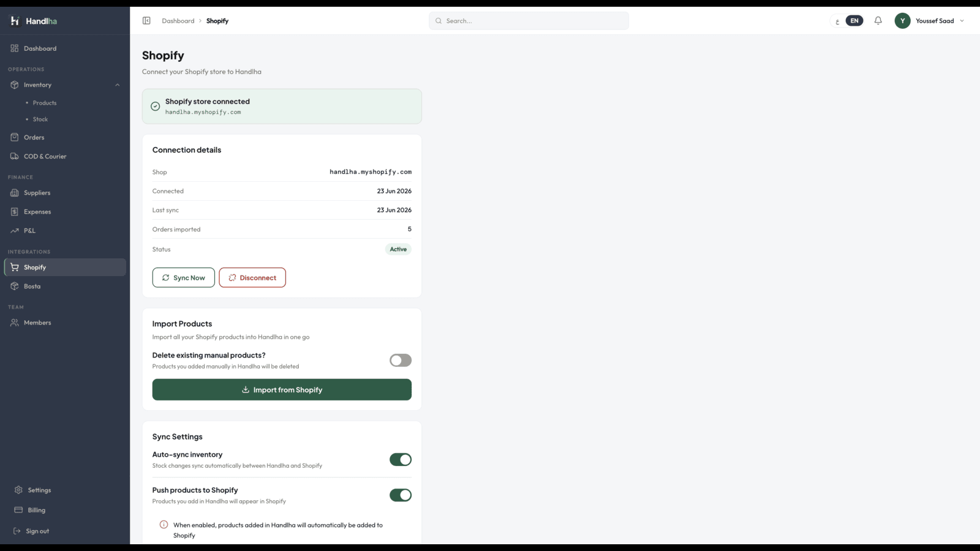Click the Y user avatar

[902, 21]
